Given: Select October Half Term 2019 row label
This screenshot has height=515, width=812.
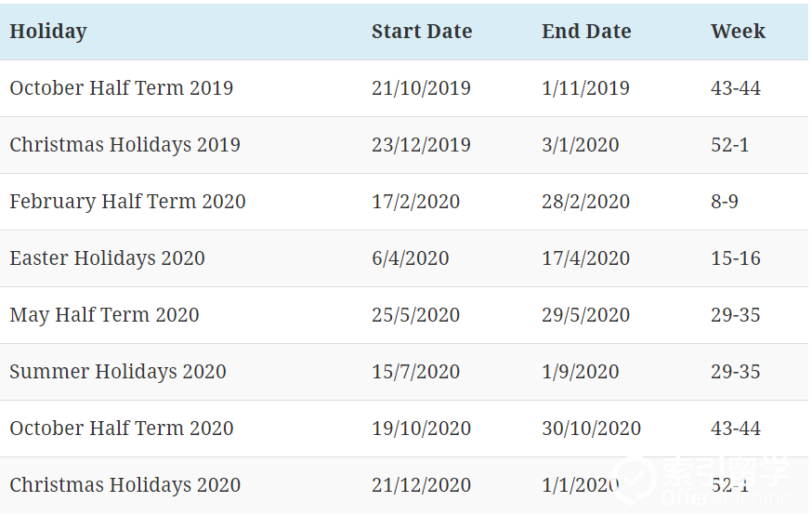Looking at the screenshot, I should point(121,88).
